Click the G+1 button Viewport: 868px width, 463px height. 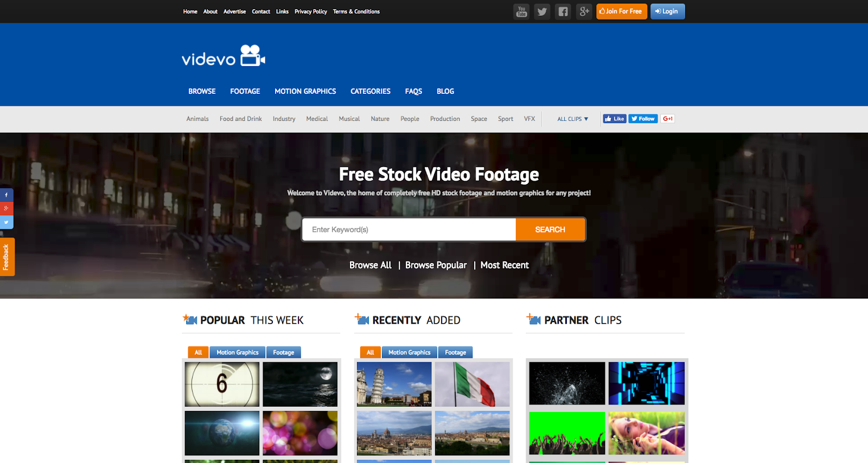[668, 119]
